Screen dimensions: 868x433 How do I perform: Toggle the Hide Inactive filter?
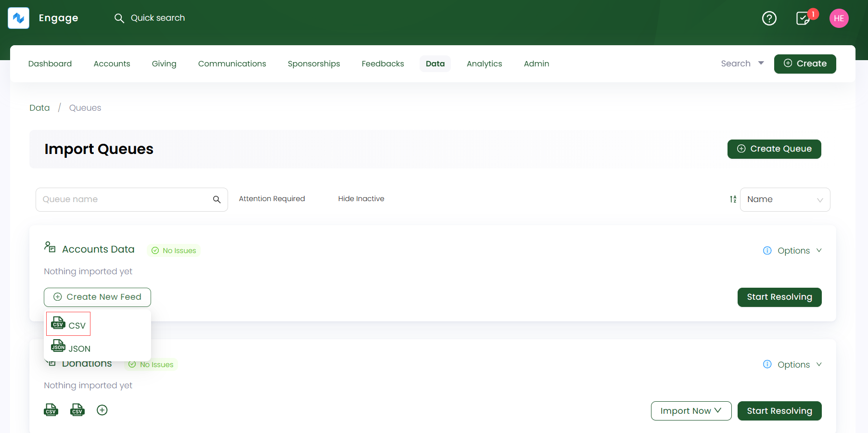pos(361,199)
